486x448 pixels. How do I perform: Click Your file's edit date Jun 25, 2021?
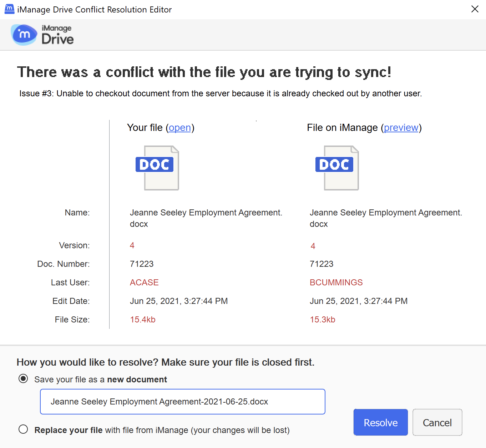pos(179,301)
